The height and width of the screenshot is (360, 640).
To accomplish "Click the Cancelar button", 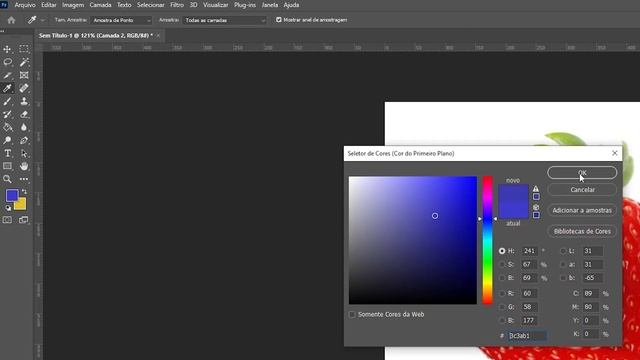I will (x=582, y=190).
